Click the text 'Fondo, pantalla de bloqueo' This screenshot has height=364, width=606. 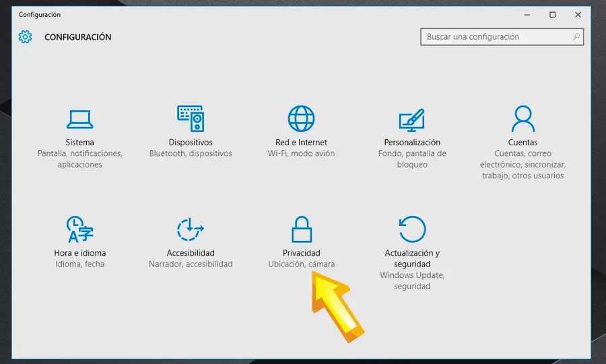[x=412, y=159]
